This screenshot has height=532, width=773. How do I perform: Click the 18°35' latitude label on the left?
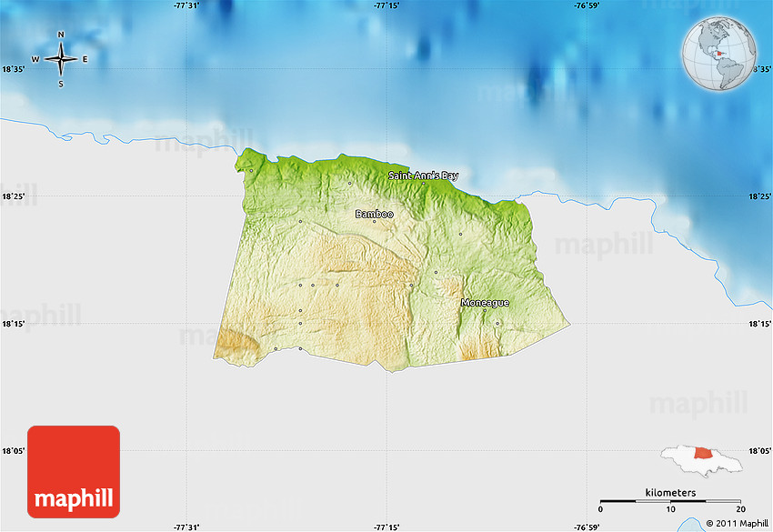click(14, 69)
